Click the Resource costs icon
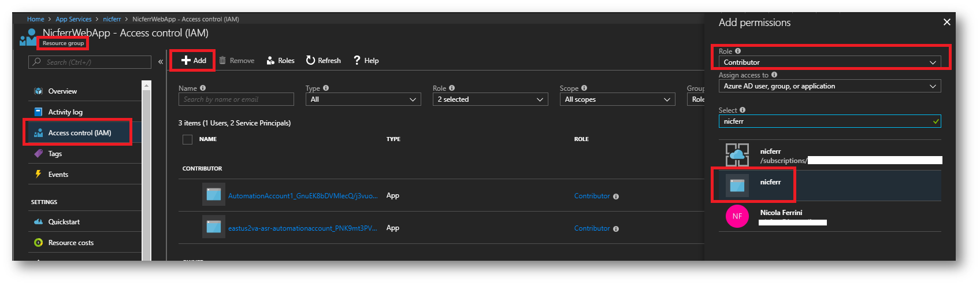The height and width of the screenshot is (285, 980). pyautogui.click(x=39, y=243)
